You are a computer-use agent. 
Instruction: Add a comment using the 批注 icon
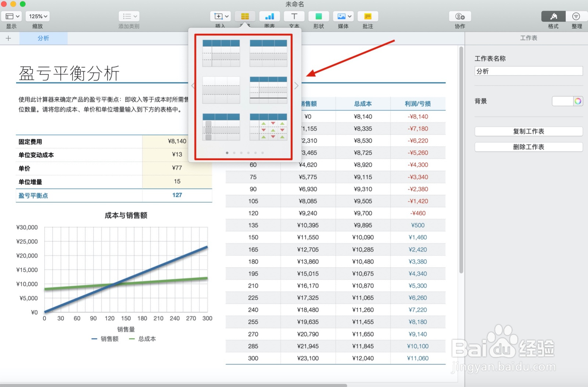pyautogui.click(x=367, y=16)
